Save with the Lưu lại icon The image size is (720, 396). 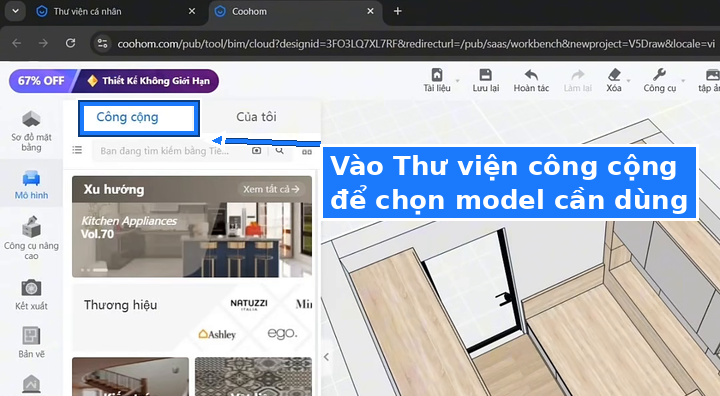pyautogui.click(x=485, y=74)
